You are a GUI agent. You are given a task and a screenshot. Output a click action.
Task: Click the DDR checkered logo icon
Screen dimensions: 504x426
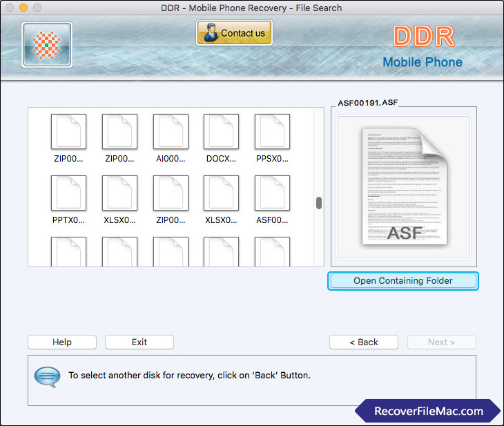(47, 45)
